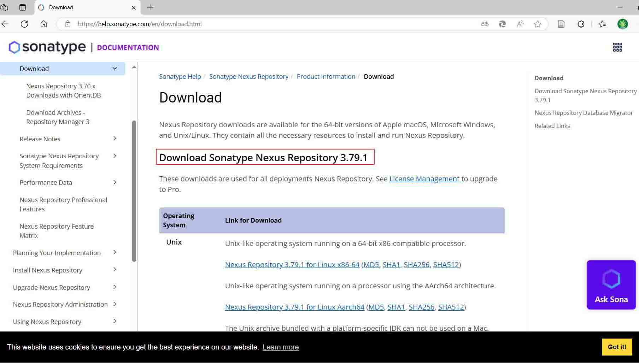The width and height of the screenshot is (639, 364).
Task: Reload the page with Refresh icon
Action: pos(24,24)
